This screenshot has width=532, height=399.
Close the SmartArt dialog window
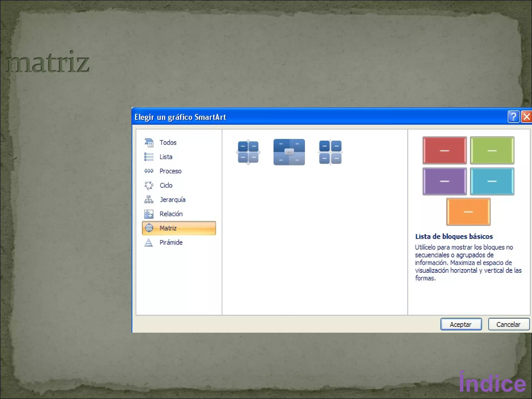coord(527,117)
